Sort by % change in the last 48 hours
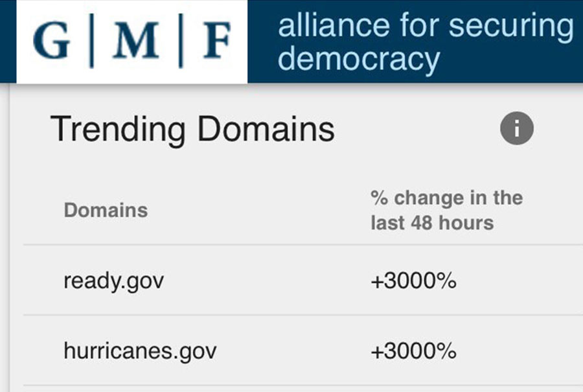The height and width of the screenshot is (392, 583). pyautogui.click(x=446, y=211)
